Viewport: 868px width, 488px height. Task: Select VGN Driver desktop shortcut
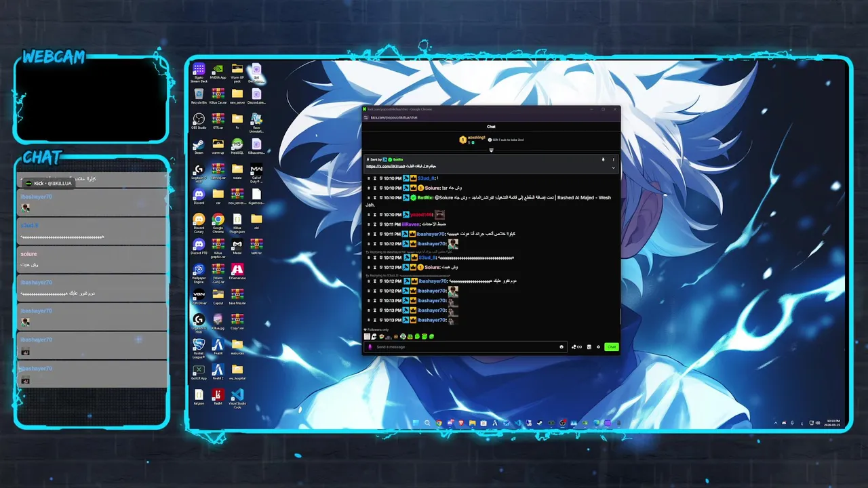(x=199, y=297)
